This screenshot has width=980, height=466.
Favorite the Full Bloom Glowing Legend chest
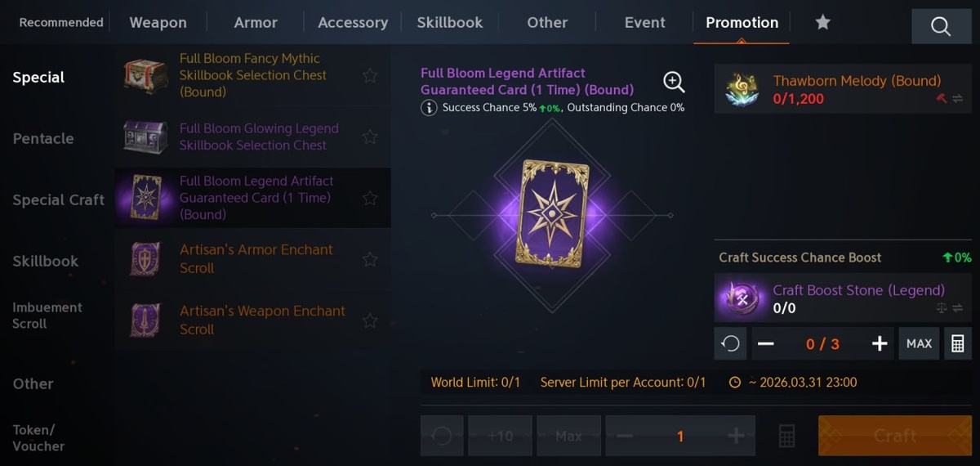pyautogui.click(x=370, y=137)
